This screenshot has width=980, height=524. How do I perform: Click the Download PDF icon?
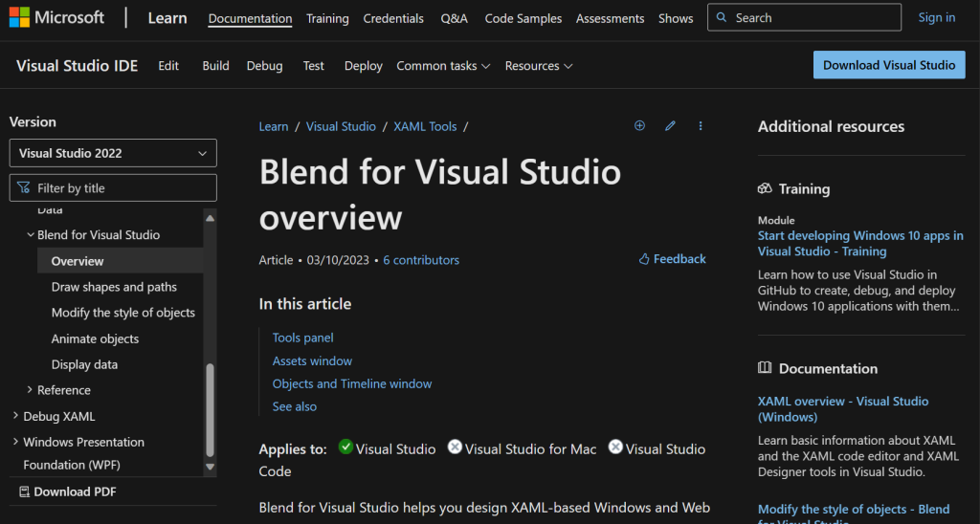coord(24,491)
